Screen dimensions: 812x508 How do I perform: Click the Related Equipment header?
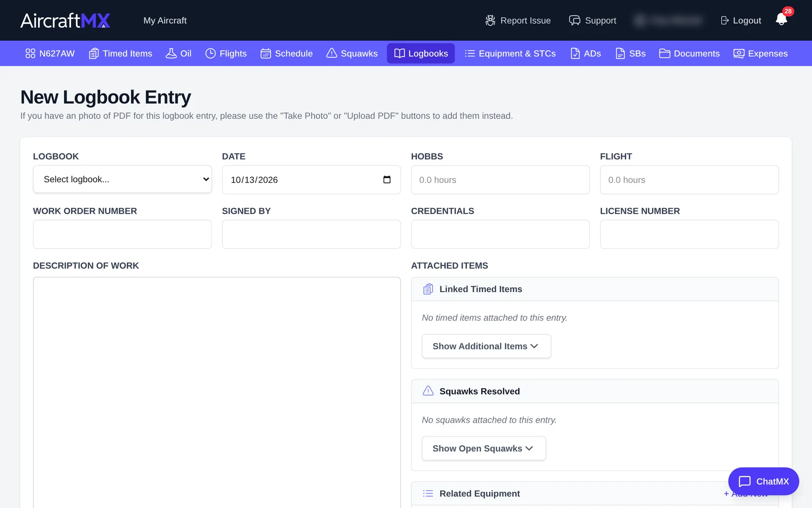tap(595, 493)
